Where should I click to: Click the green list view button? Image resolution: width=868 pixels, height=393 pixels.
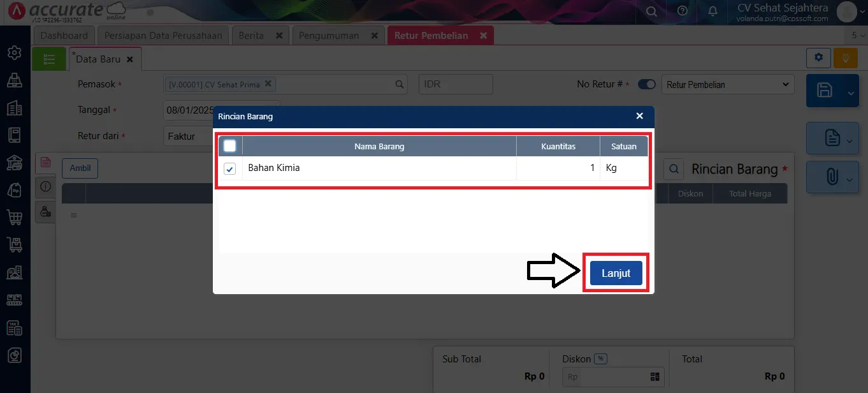(x=49, y=59)
